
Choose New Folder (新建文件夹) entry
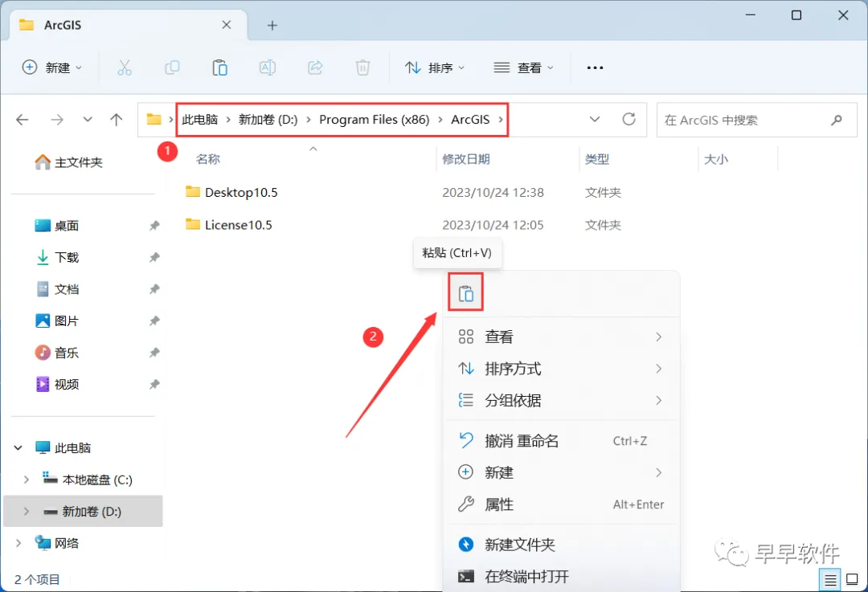[x=561, y=545]
